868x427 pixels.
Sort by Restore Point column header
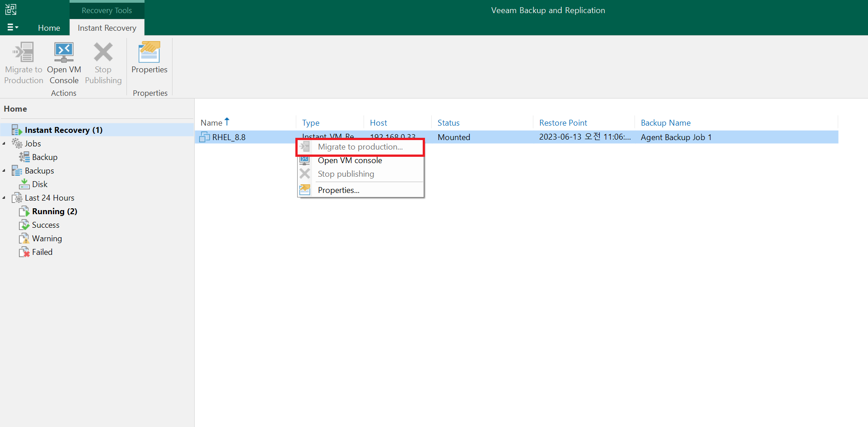[x=563, y=123]
